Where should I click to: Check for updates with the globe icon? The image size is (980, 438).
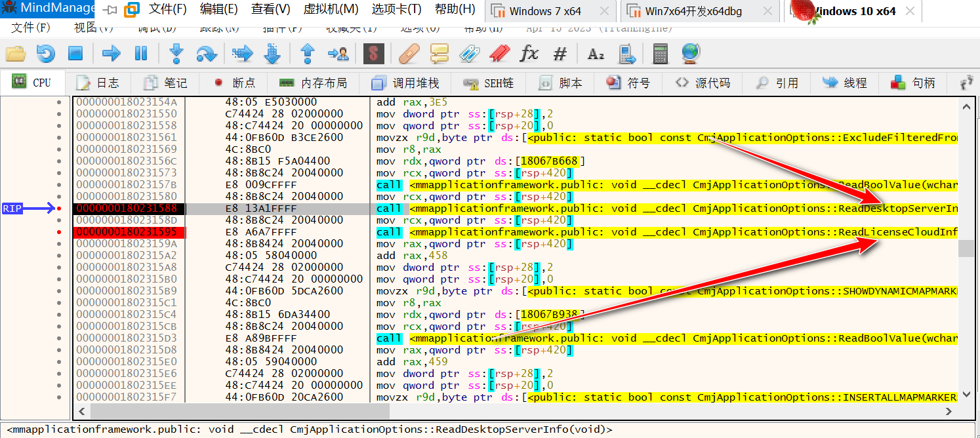pyautogui.click(x=691, y=54)
